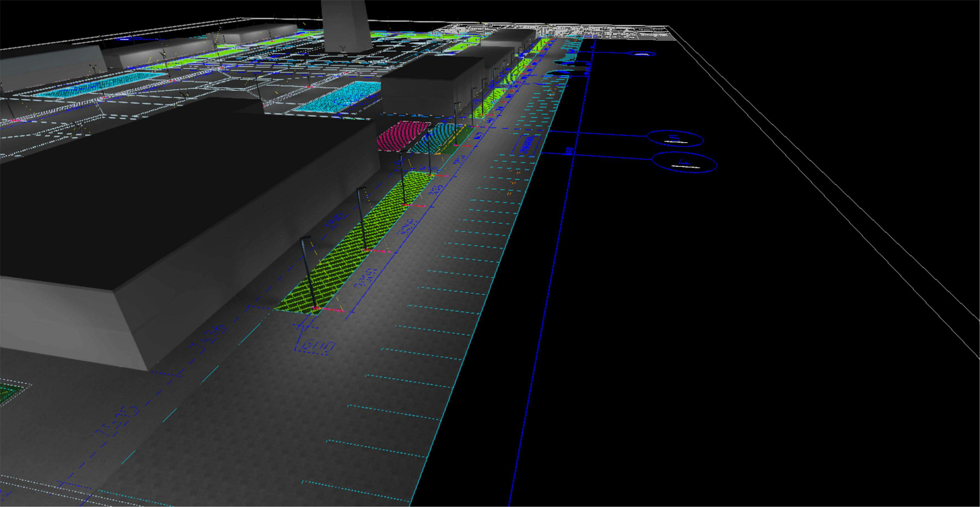Click the blue ellipse marker labeled 5
Image resolution: width=980 pixels, height=507 pixels.
point(675,139)
